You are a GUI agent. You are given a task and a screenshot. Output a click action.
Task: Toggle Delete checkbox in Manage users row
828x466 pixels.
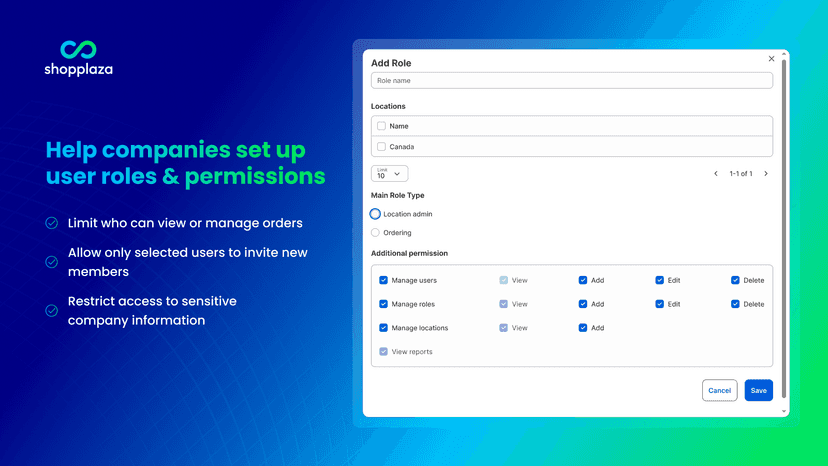tap(735, 280)
